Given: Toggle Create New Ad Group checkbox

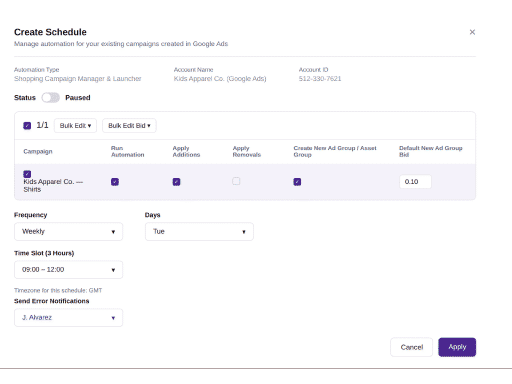Looking at the screenshot, I should point(297,182).
